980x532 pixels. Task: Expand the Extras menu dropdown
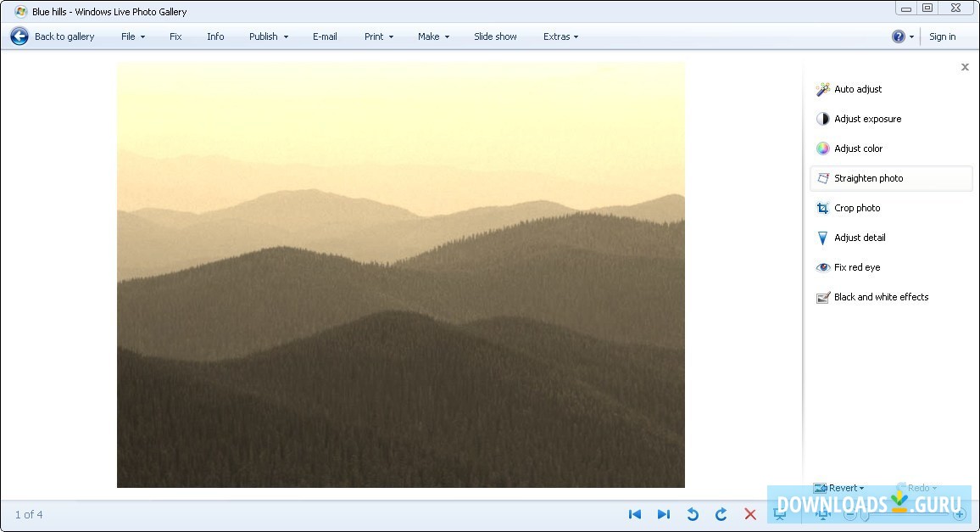coord(560,36)
